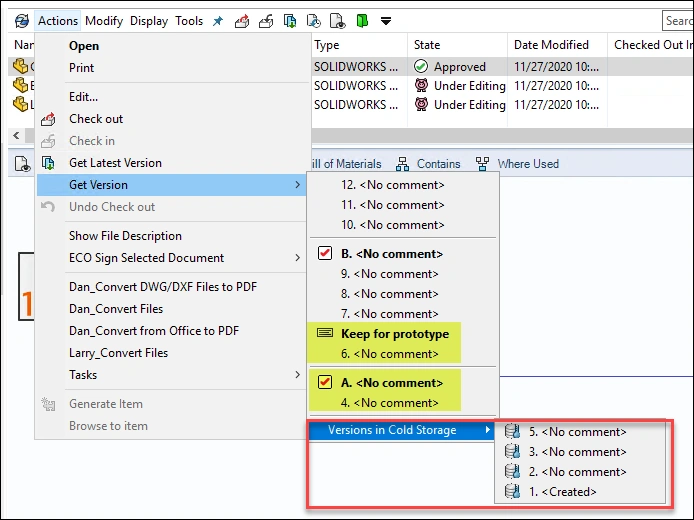Get version 12 of the file

coord(393,185)
